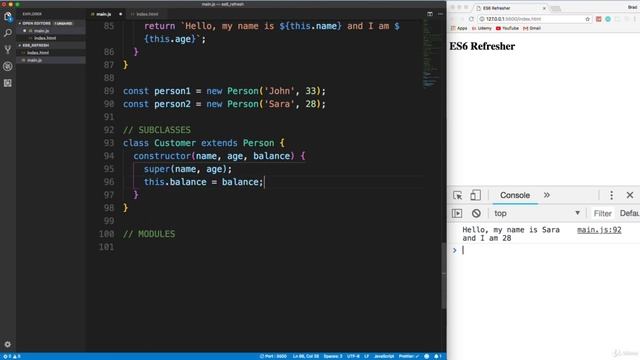
Task: Change indentation via the Spaces status item
Action: click(333, 356)
